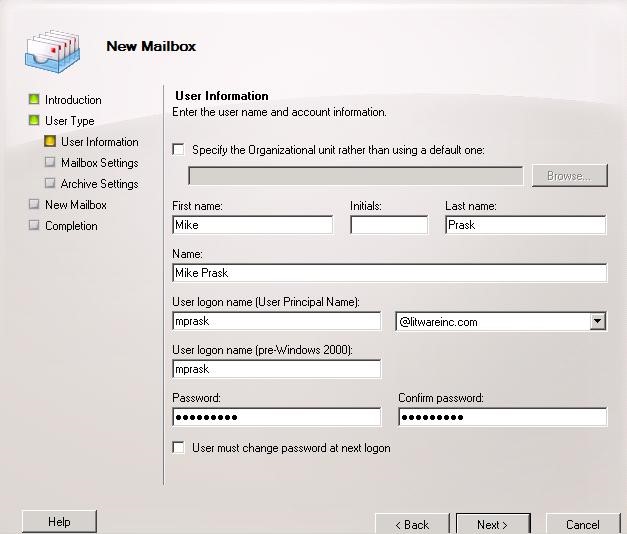Click the Completion step indicator square

click(34, 225)
